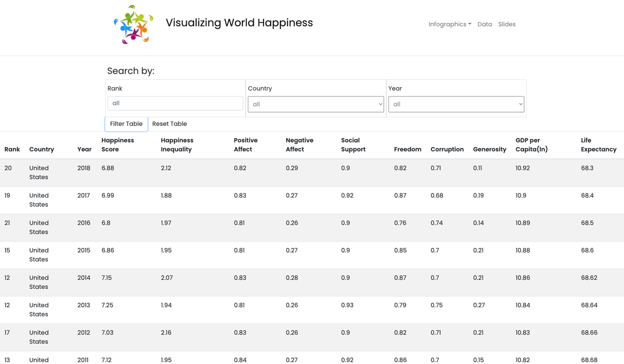This screenshot has height=364, width=624.
Task: Select the happiness score 6.88 cell
Action: click(108, 168)
